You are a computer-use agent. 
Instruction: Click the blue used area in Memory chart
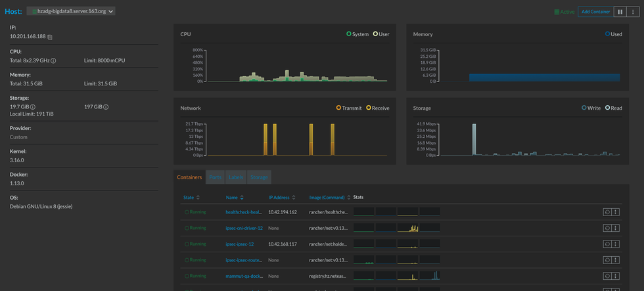tap(545, 78)
